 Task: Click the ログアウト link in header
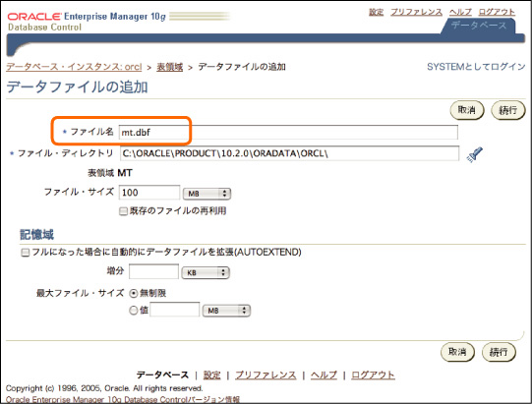(497, 12)
